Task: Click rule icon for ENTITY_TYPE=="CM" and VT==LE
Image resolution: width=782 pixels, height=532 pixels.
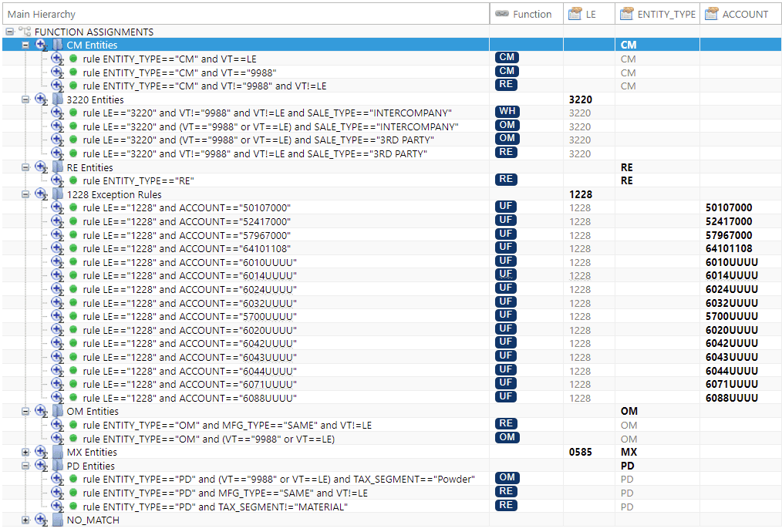Action: pos(57,59)
